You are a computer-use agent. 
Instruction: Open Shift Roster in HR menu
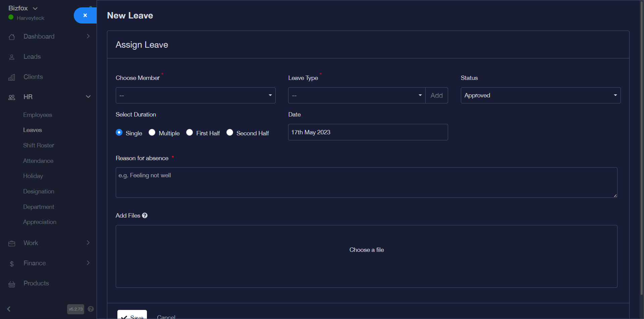tap(39, 145)
